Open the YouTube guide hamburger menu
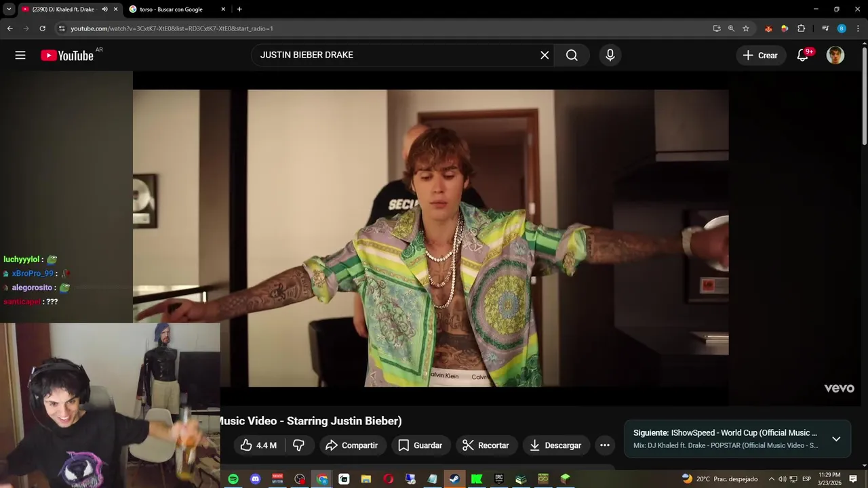Image resolution: width=868 pixels, height=488 pixels. 20,56
